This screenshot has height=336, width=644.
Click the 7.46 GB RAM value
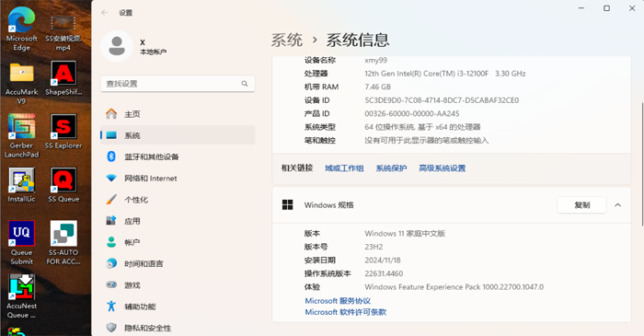click(378, 87)
